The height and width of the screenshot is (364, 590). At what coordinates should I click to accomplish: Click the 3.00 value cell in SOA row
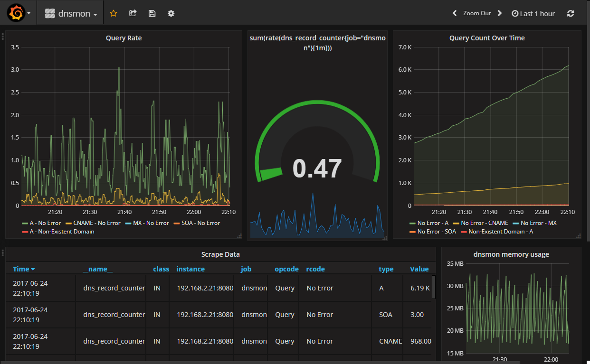pos(417,315)
